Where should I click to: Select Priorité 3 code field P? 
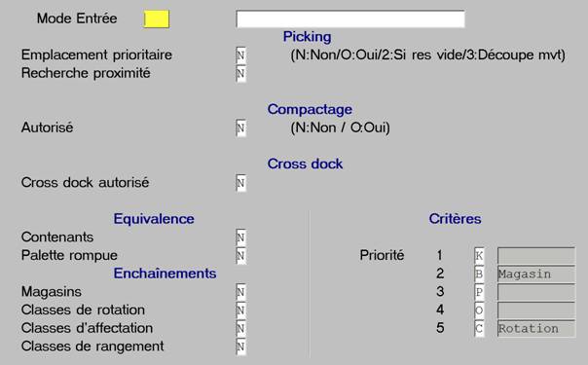pyautogui.click(x=479, y=292)
